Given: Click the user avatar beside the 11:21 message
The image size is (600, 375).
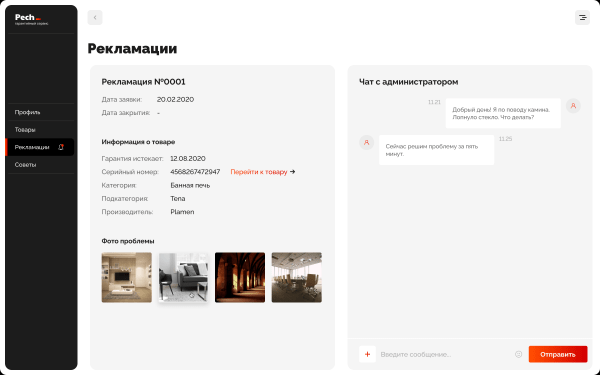Looking at the screenshot, I should tap(573, 106).
